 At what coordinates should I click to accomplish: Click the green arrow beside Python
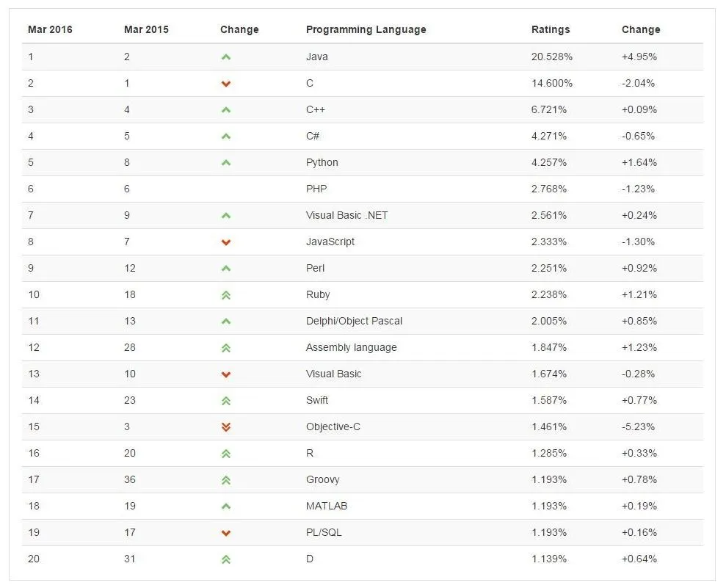pos(226,163)
